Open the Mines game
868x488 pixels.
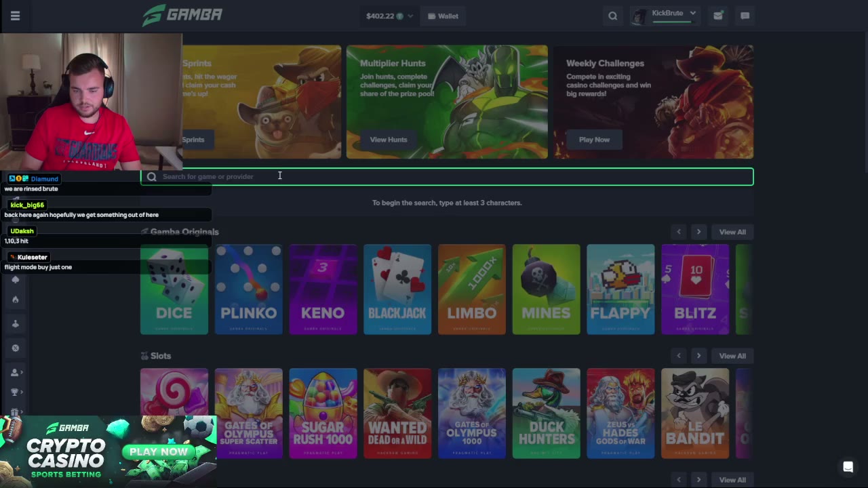[x=547, y=289]
